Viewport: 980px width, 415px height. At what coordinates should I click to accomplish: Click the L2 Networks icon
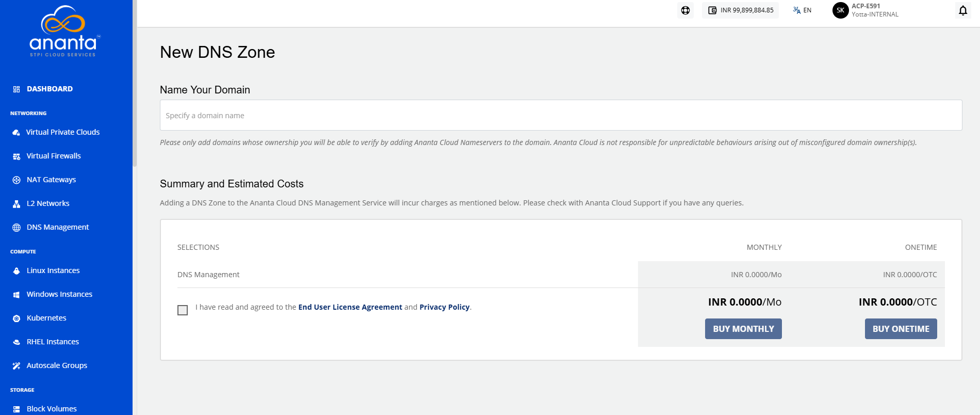17,204
